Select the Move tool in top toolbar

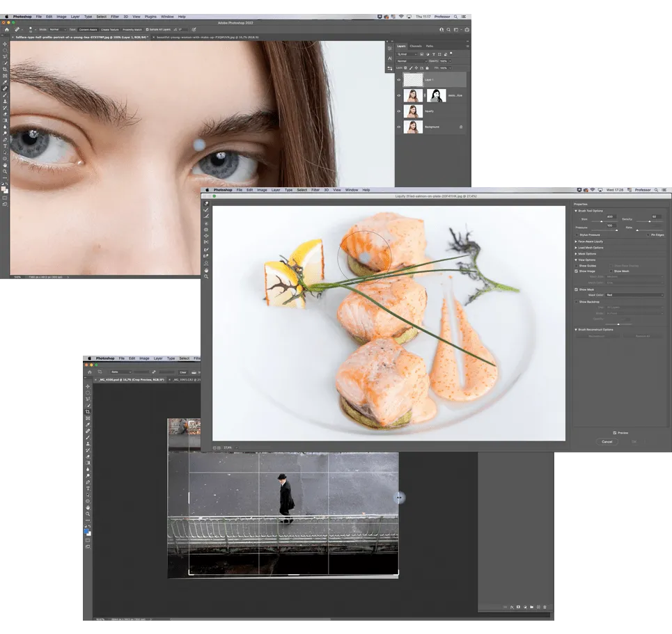pos(6,44)
